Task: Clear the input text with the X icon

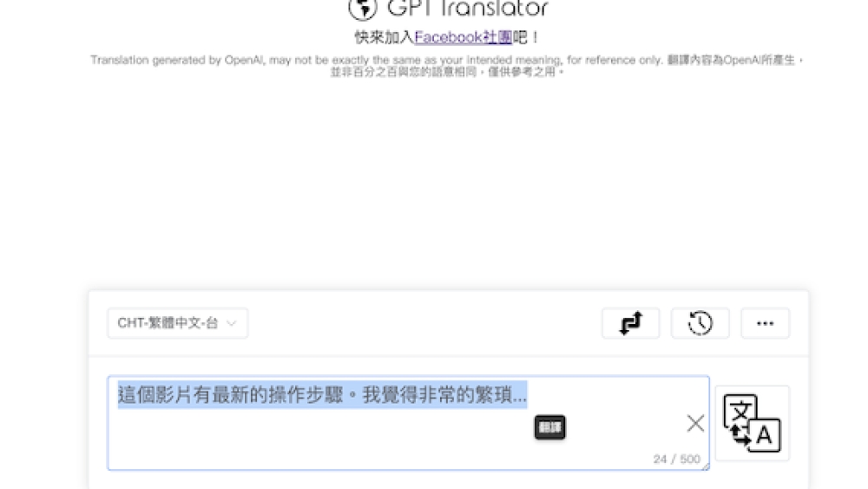Action: pyautogui.click(x=695, y=423)
